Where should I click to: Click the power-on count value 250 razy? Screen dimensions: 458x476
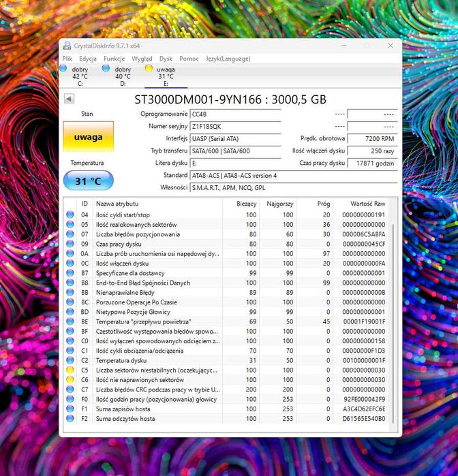(x=372, y=151)
